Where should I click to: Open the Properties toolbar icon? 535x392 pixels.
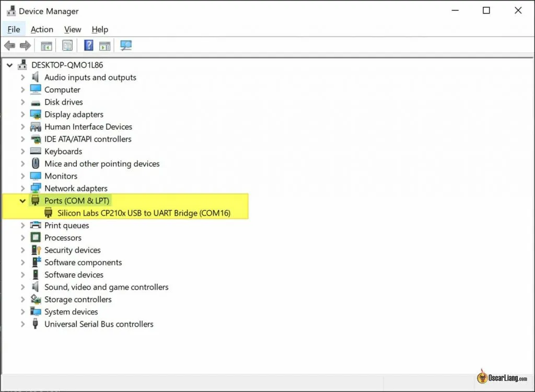[x=67, y=45]
